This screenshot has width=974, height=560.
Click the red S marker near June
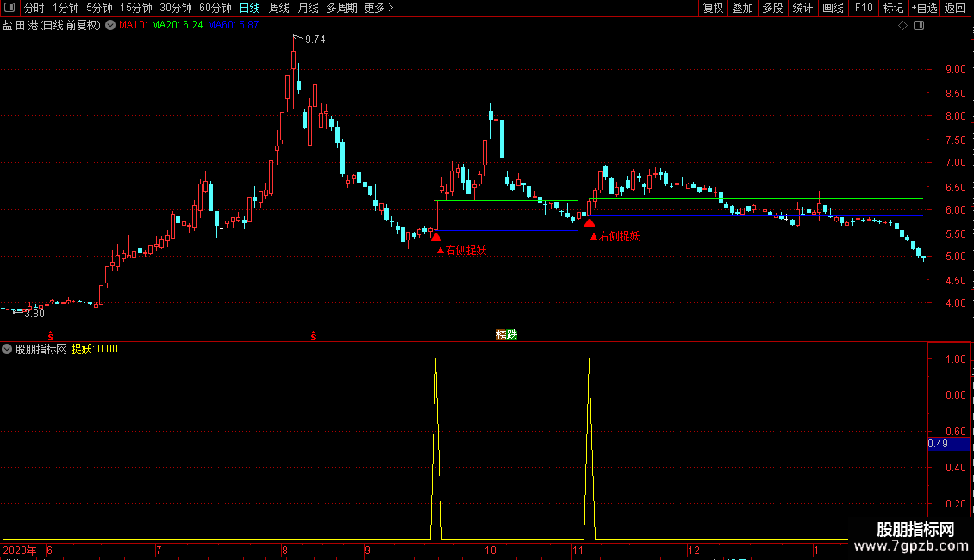pyautogui.click(x=51, y=336)
